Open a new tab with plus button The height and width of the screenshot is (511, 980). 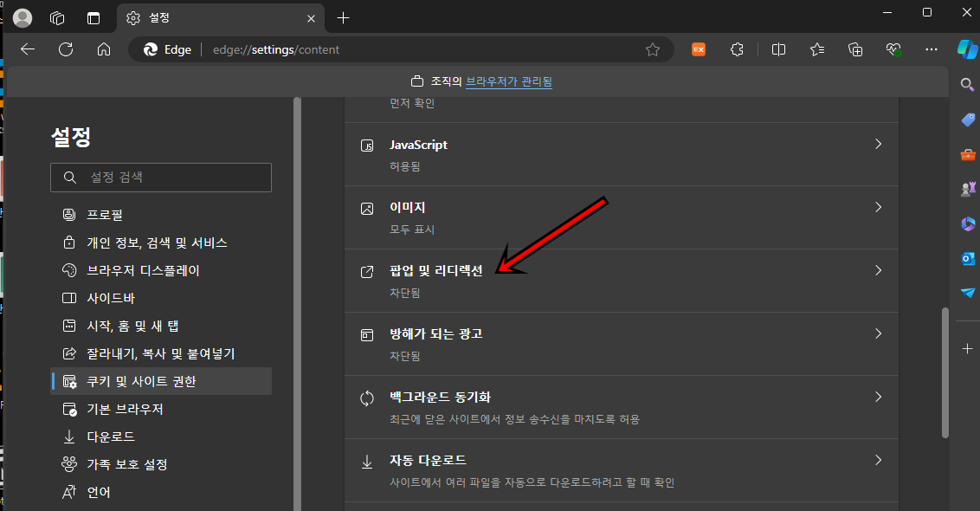point(343,18)
